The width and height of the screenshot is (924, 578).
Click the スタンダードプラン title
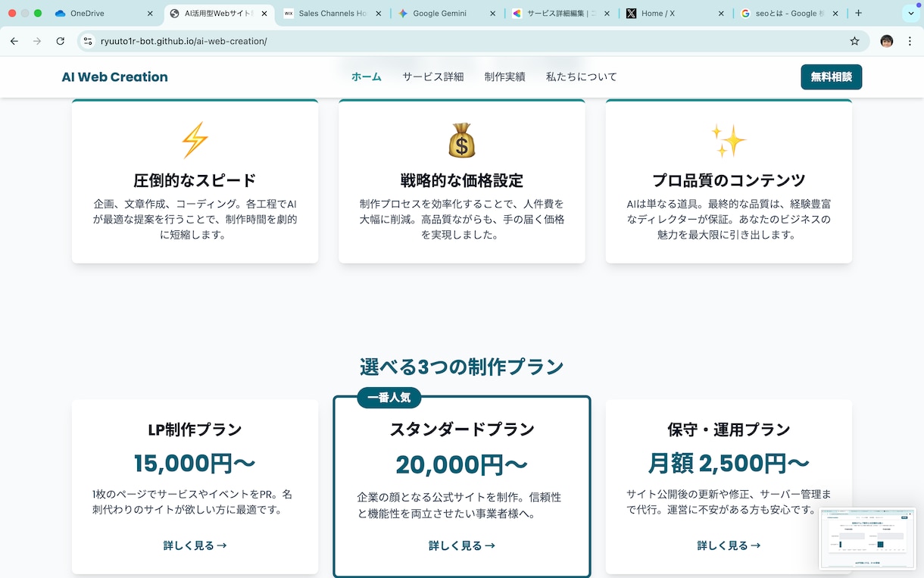click(462, 430)
